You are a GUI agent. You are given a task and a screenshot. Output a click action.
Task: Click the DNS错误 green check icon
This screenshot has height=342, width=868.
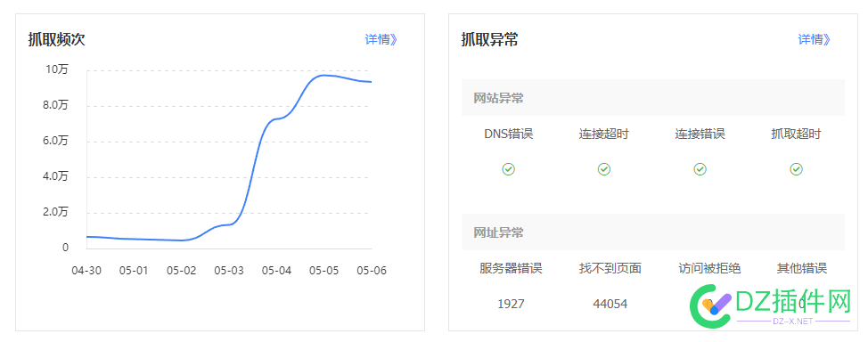coord(509,169)
